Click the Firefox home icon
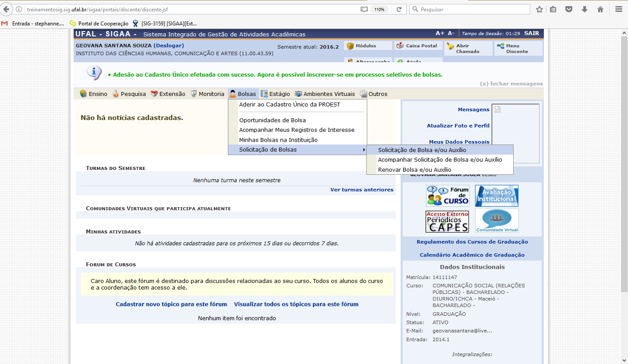The width and height of the screenshot is (628, 364). click(600, 9)
